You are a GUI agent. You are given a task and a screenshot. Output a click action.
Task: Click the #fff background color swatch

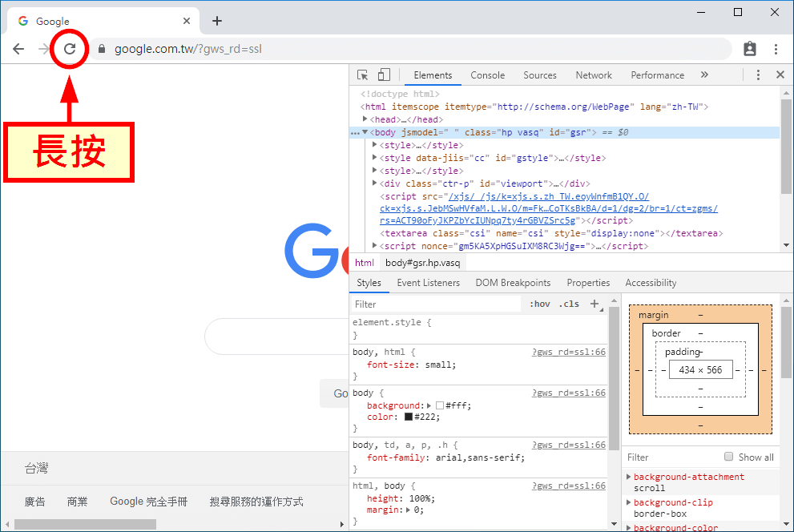[x=440, y=405]
